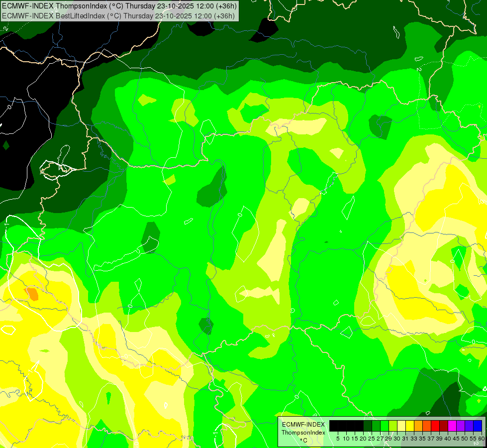Click the legend tick value 37
This screenshot has width=487, height=448.
[x=431, y=439]
